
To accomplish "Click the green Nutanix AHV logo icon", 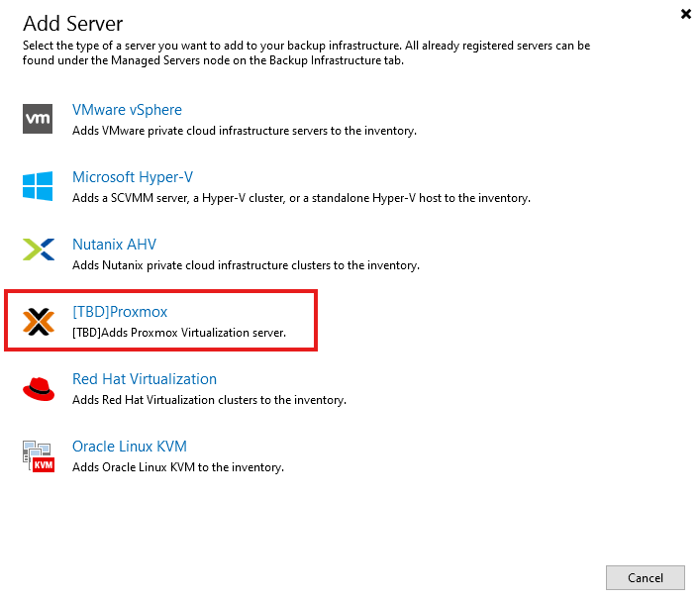I will 38,253.
